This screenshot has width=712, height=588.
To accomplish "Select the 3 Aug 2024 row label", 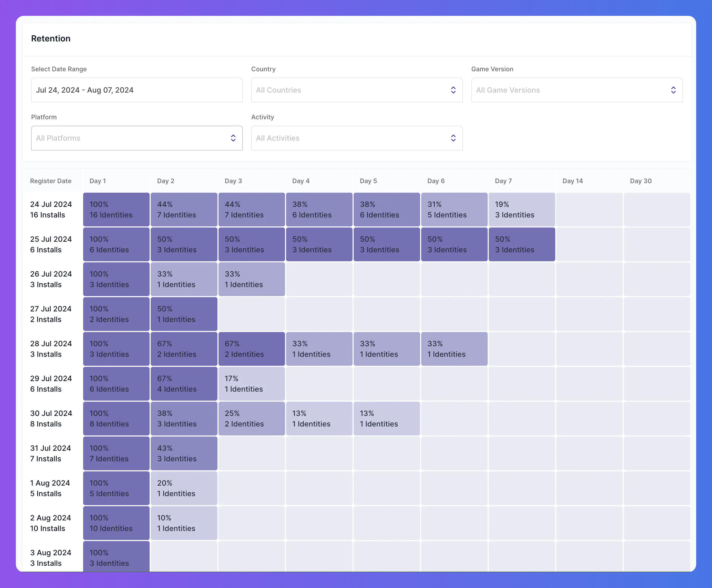I will [50, 558].
